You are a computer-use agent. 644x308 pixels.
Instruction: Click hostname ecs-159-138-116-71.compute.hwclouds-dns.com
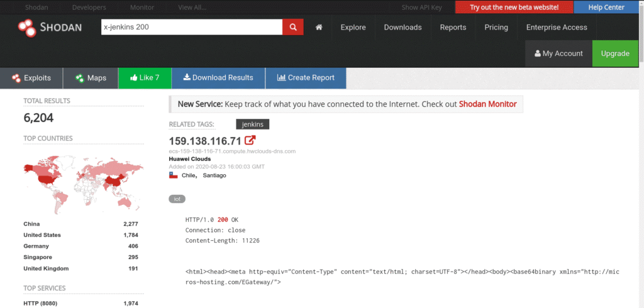232,151
